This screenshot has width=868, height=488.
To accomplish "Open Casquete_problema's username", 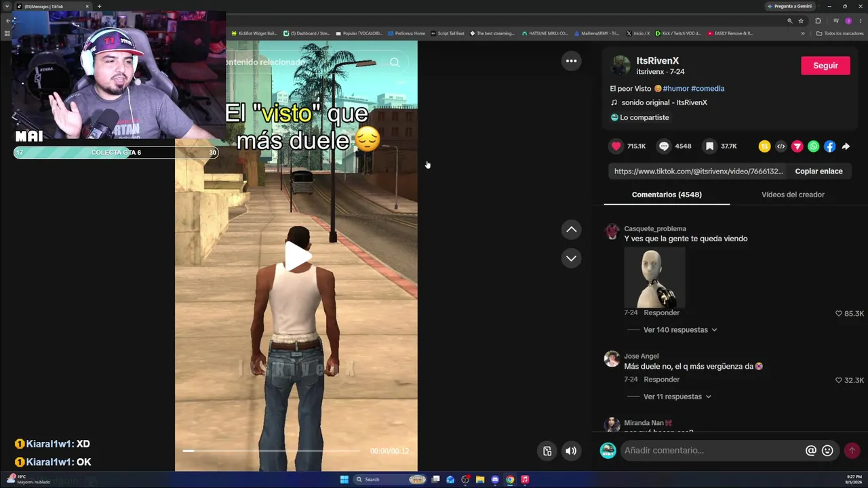I will 655,229.
